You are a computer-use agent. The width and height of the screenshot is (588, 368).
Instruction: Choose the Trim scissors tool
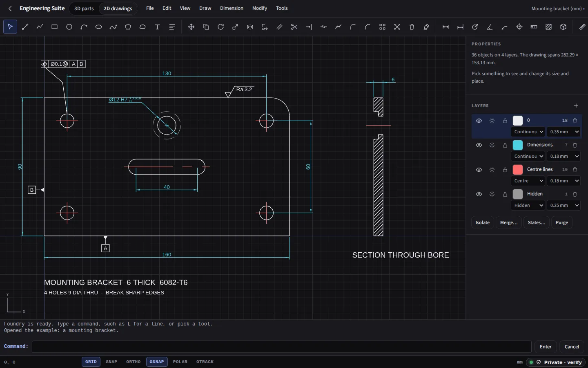pos(294,27)
